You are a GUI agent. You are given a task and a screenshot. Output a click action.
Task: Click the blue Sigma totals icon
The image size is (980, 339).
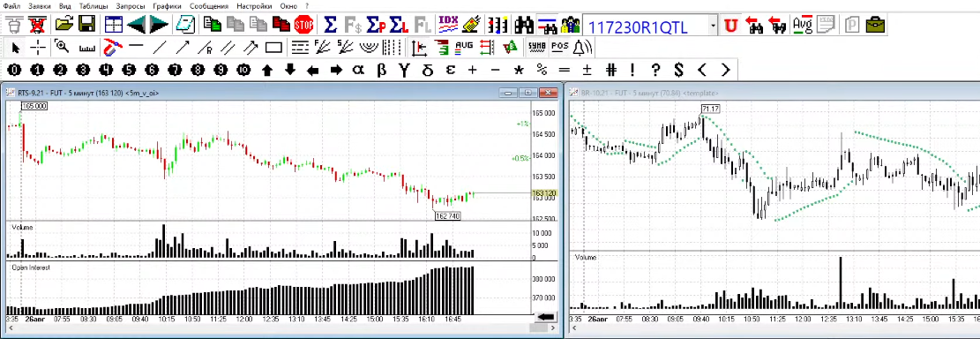click(331, 25)
